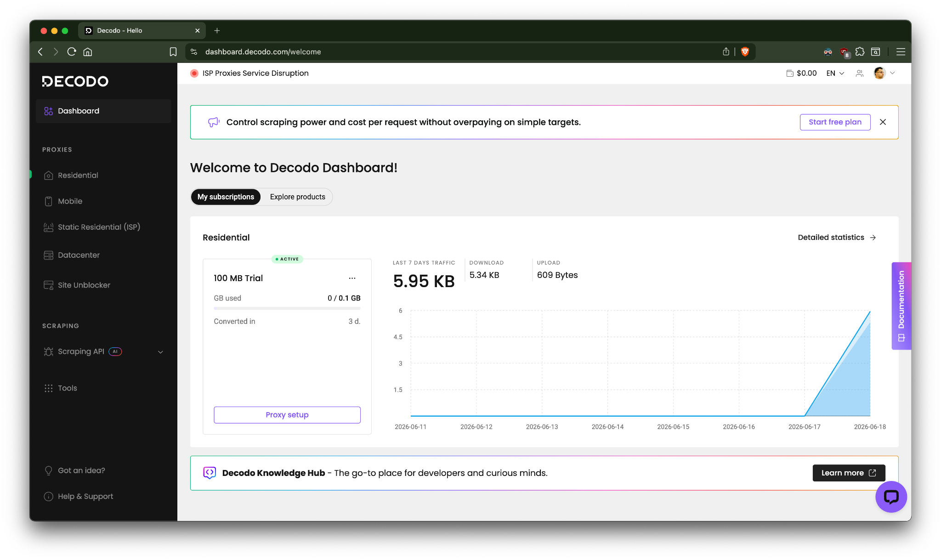Open the Mobile proxies page

coord(70,201)
